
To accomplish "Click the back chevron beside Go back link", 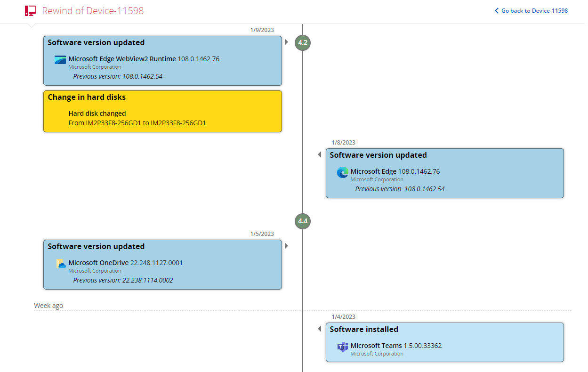I will (496, 11).
